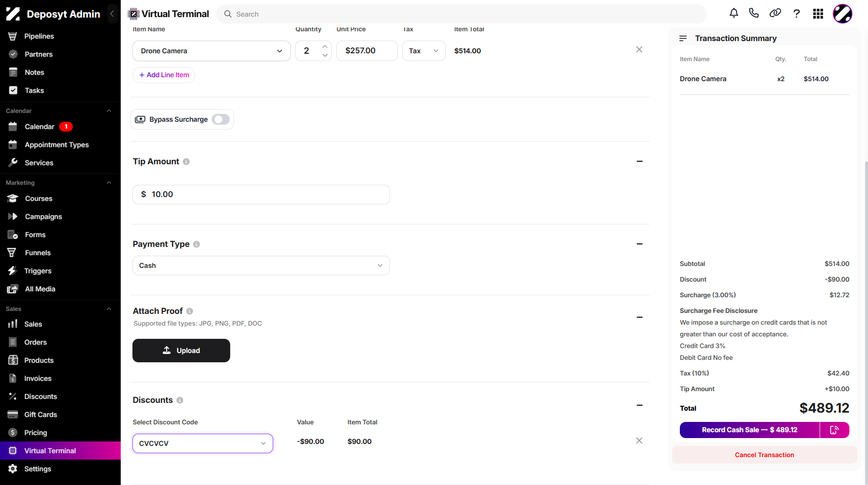Screen dimensions: 868x485
Task: Collapse the Attach Proof section
Action: click(639, 317)
